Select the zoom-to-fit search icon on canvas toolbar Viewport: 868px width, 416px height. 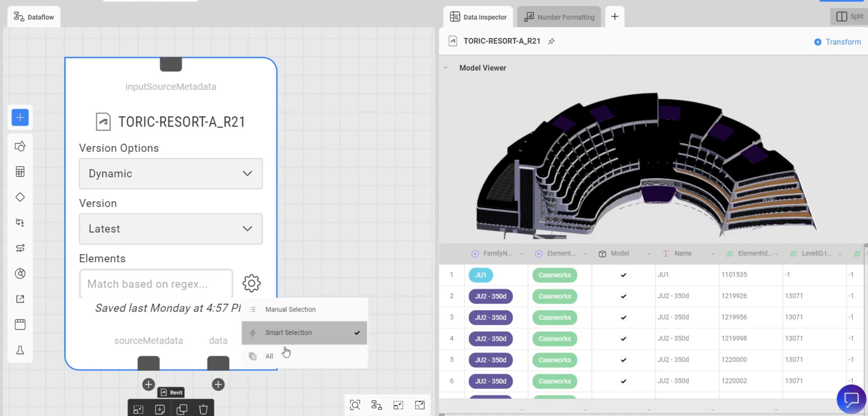click(x=355, y=405)
